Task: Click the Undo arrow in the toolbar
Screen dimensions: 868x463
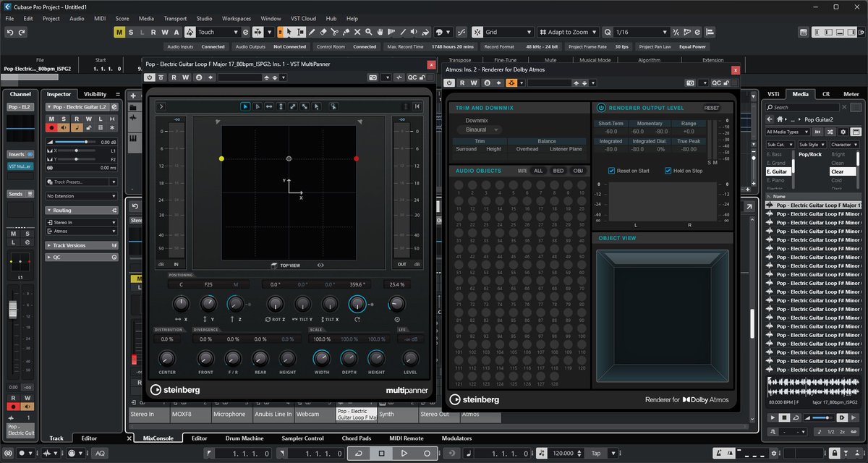Action: coord(10,32)
